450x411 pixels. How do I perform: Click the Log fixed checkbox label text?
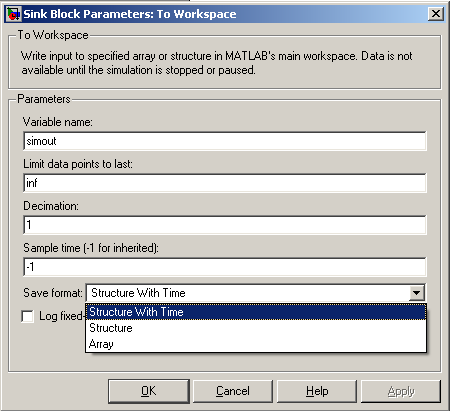point(61,316)
